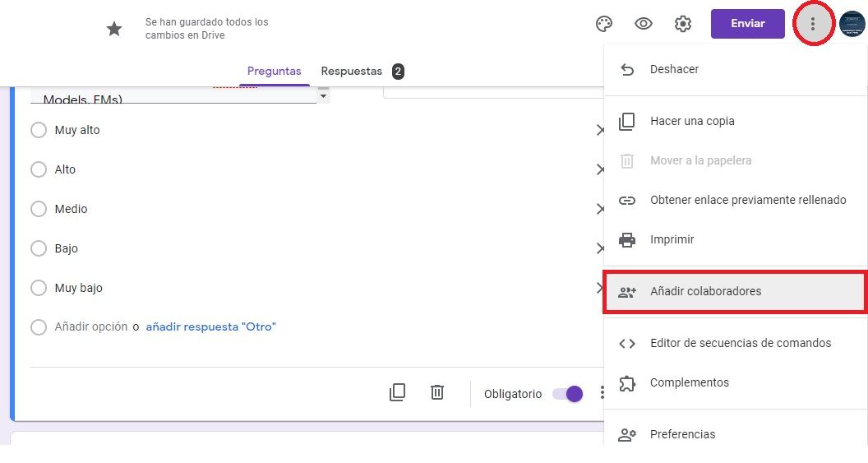Screen dimensions: 868x463
Task: Open the three-dot more options menu
Action: click(813, 24)
